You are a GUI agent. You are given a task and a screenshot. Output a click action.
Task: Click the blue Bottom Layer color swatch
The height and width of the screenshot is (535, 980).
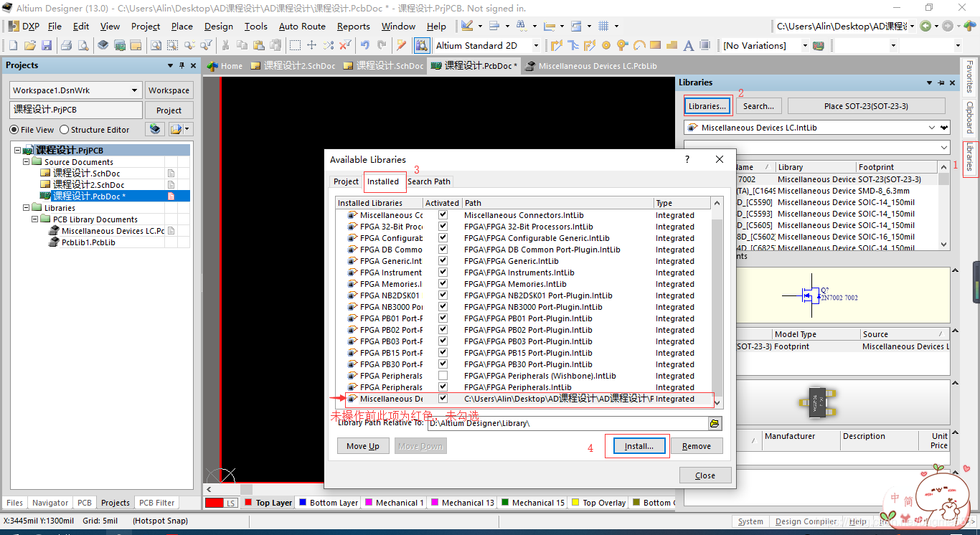point(303,503)
